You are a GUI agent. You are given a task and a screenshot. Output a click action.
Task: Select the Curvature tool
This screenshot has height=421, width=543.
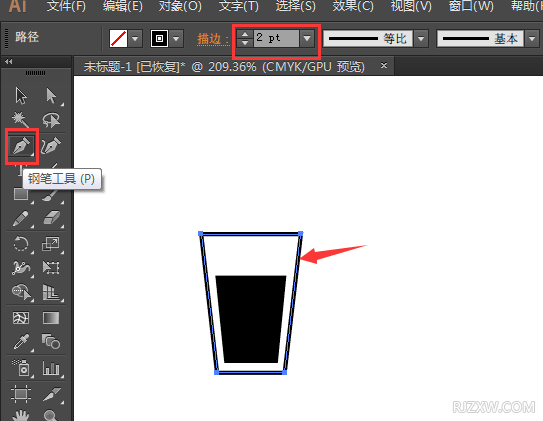[51, 146]
